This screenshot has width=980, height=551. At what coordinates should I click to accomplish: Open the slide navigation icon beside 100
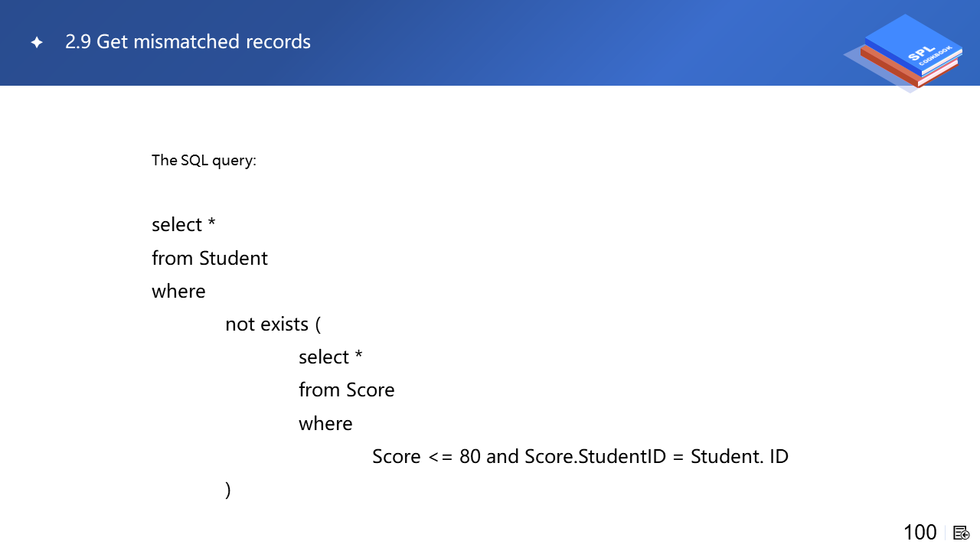click(961, 533)
